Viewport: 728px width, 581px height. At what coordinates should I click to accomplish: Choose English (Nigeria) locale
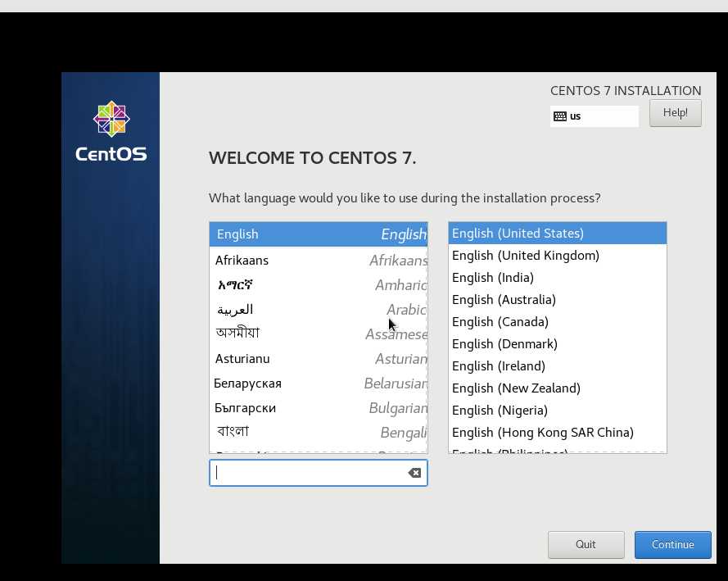(558, 411)
